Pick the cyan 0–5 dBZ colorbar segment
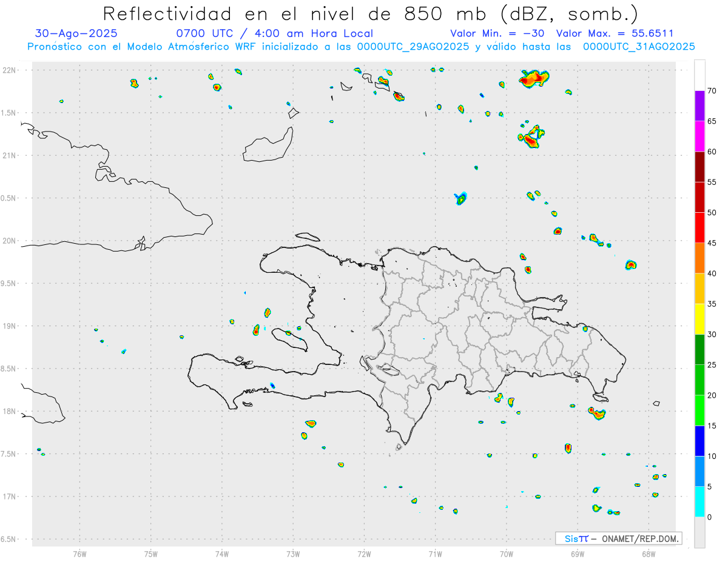Screen dimensions: 728x562 click(x=699, y=502)
